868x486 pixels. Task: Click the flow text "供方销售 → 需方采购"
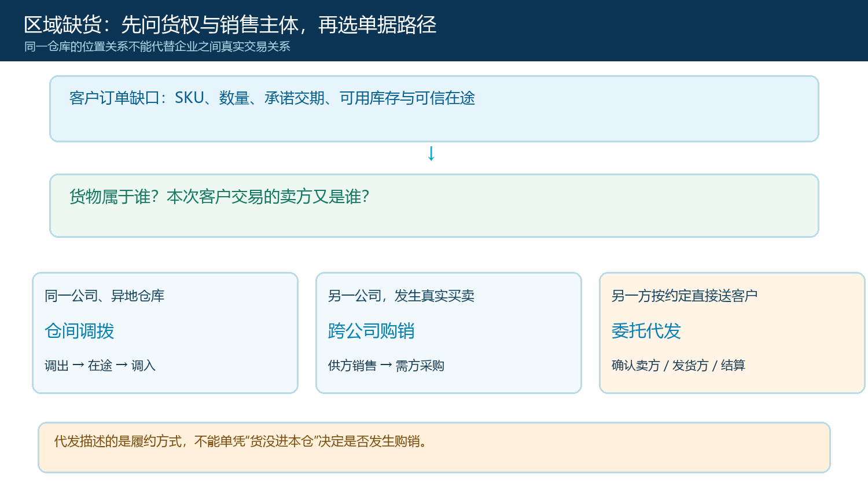tap(386, 366)
